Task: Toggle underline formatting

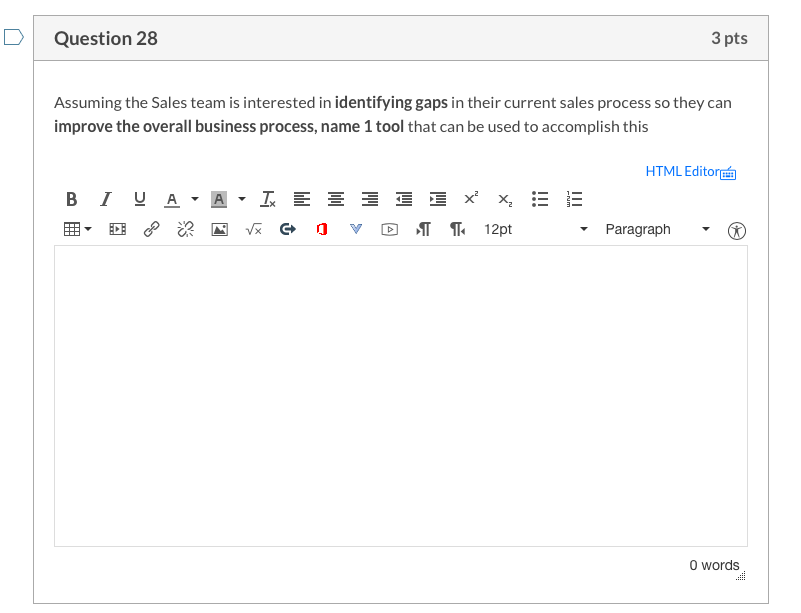Action: [x=139, y=199]
